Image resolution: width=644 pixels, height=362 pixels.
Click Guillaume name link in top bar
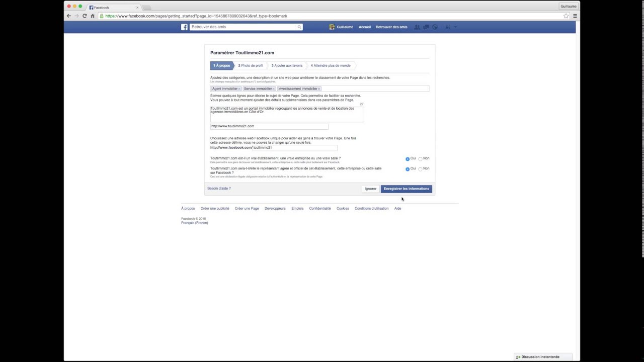point(345,27)
